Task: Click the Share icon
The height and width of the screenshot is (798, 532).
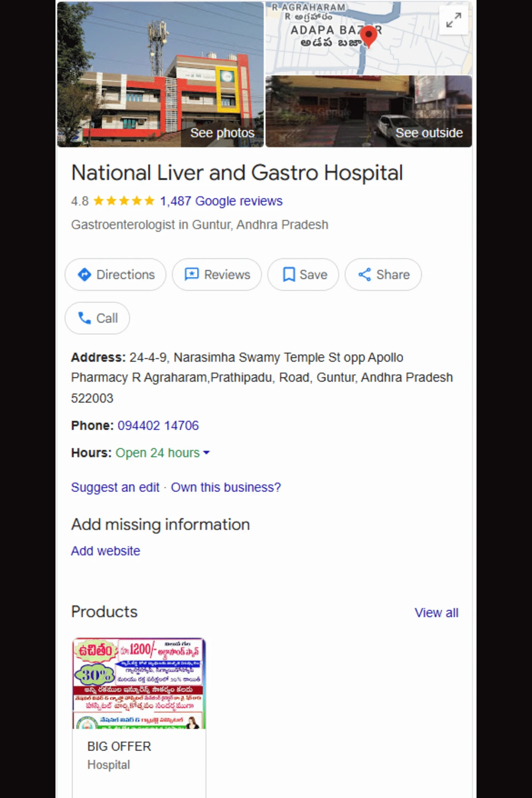Action: tap(364, 275)
